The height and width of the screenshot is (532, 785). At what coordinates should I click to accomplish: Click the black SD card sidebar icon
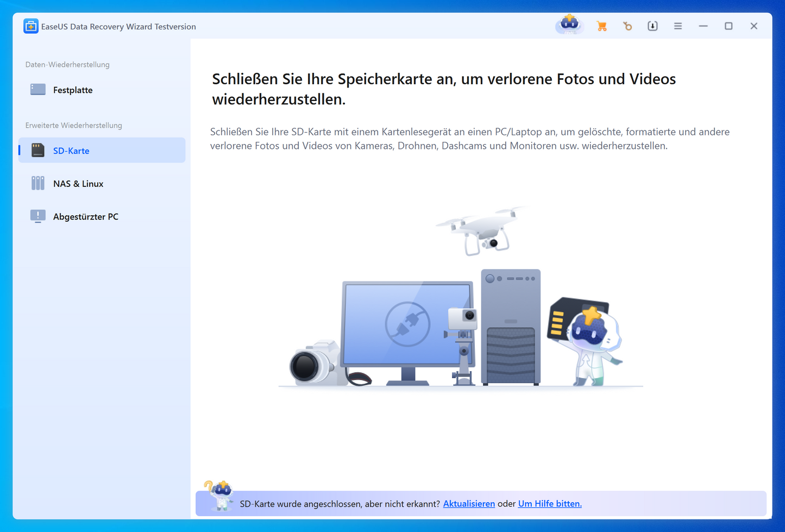click(x=38, y=151)
